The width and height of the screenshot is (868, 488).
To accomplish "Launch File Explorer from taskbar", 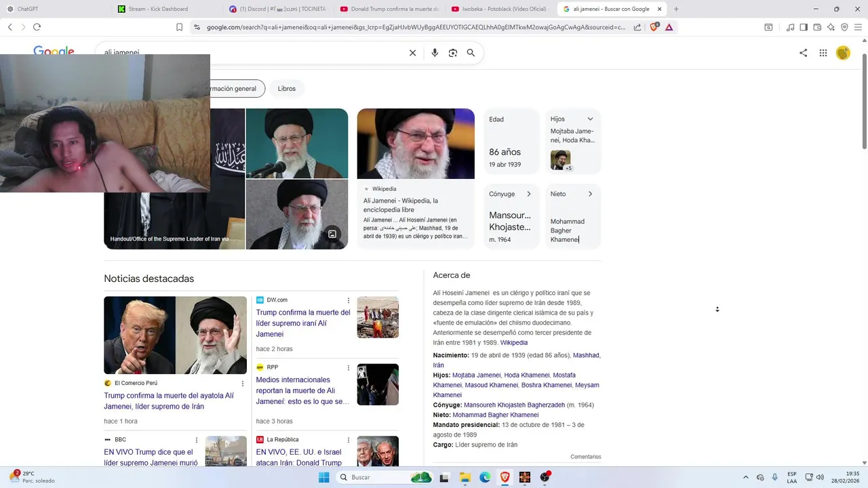I will (465, 477).
